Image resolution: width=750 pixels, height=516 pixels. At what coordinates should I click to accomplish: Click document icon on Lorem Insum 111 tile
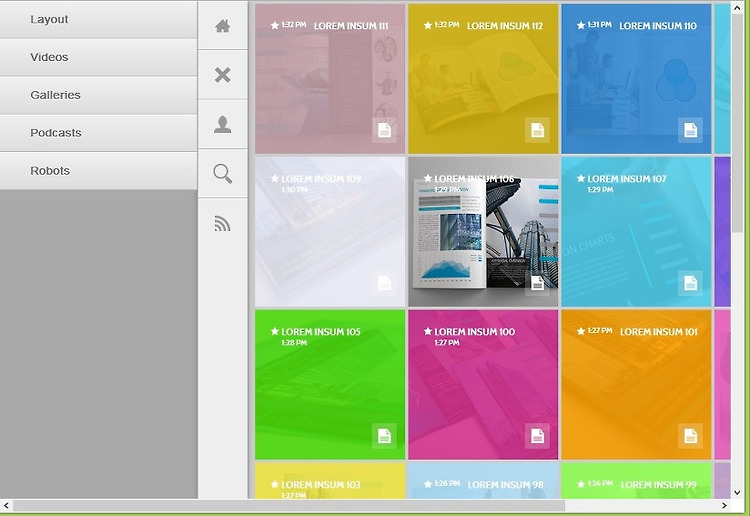point(385,130)
